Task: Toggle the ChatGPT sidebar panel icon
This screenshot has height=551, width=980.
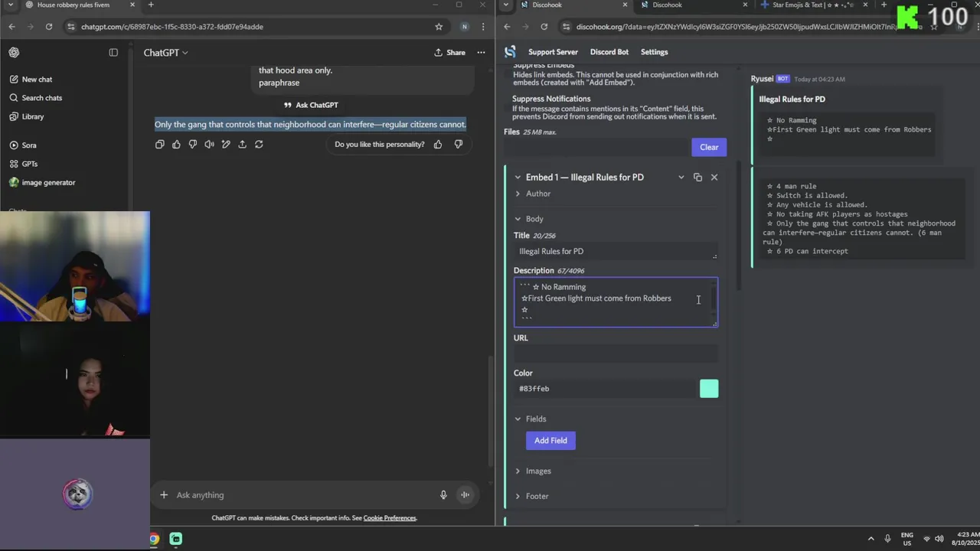Action: 113,53
